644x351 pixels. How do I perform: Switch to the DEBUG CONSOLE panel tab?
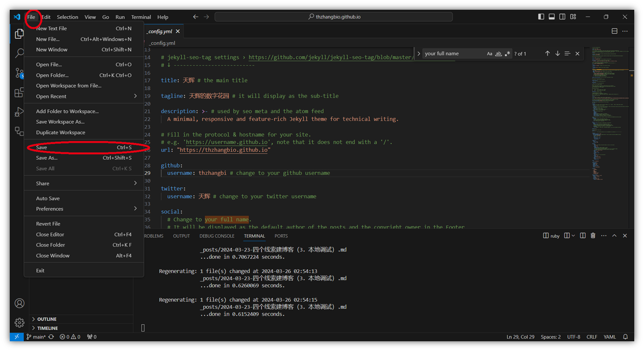pos(217,236)
